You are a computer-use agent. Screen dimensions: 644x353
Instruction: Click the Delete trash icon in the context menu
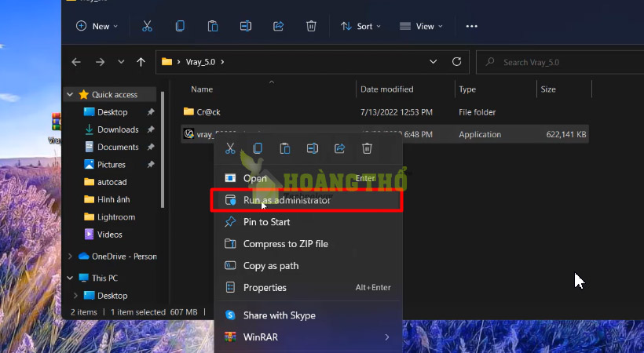[x=368, y=148]
